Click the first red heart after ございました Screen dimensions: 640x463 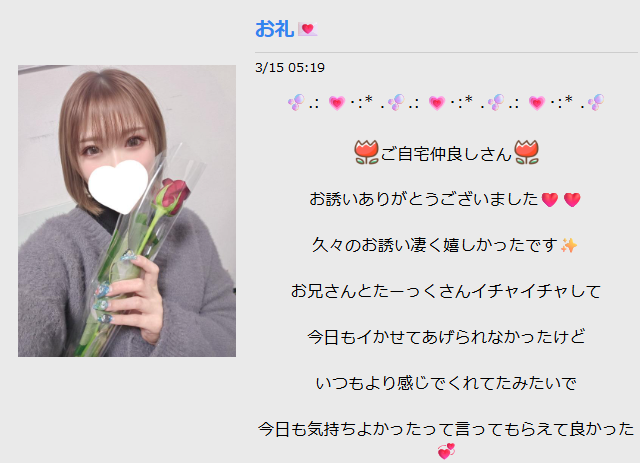pos(549,200)
